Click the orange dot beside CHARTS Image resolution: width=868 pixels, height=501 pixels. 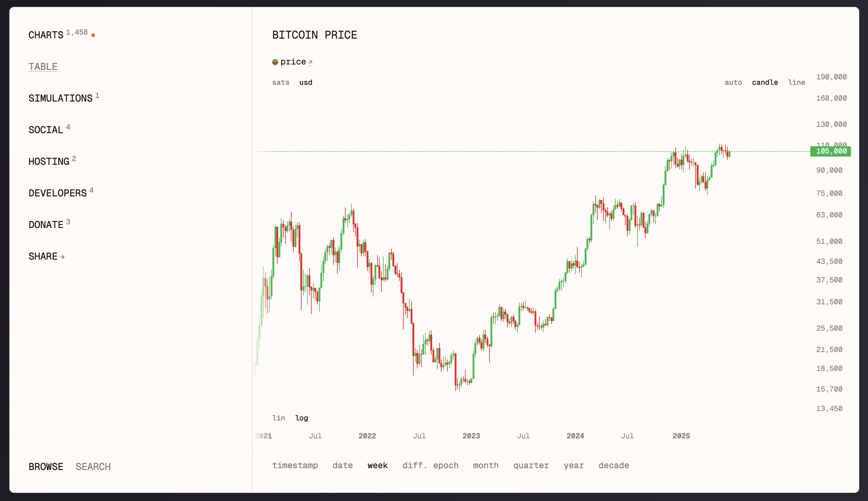pos(93,35)
